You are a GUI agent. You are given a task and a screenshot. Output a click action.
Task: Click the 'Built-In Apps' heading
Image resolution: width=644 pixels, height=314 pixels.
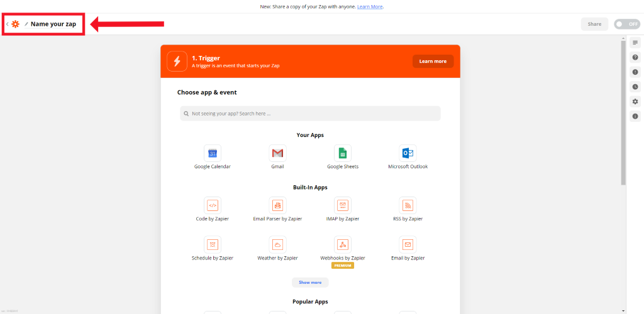[310, 187]
